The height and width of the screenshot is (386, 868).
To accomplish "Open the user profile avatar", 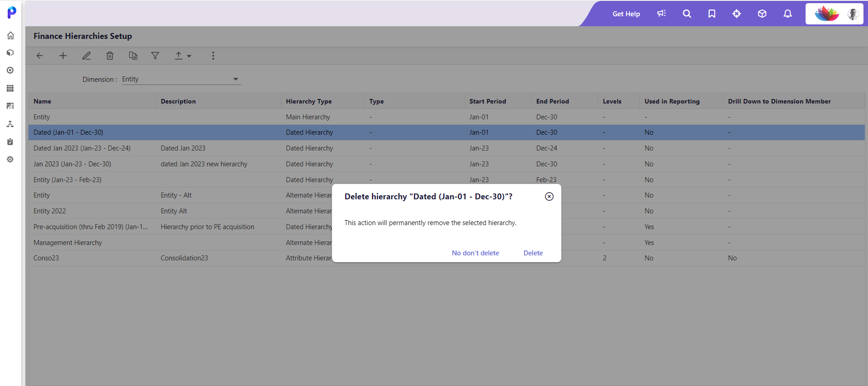I will 853,14.
